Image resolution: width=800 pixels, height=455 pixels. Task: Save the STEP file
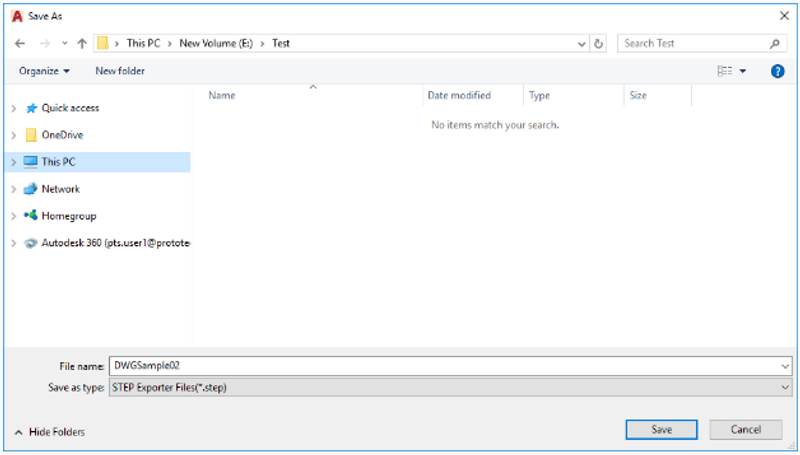(661, 429)
